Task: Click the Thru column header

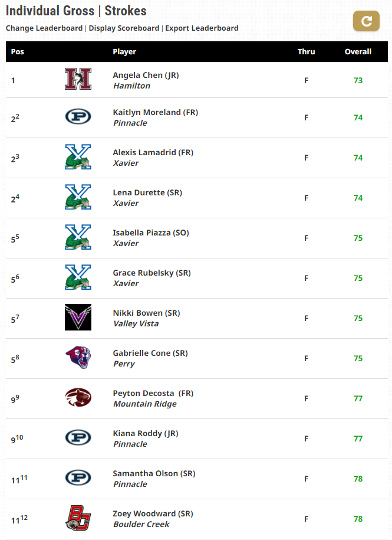Action: 306,52
